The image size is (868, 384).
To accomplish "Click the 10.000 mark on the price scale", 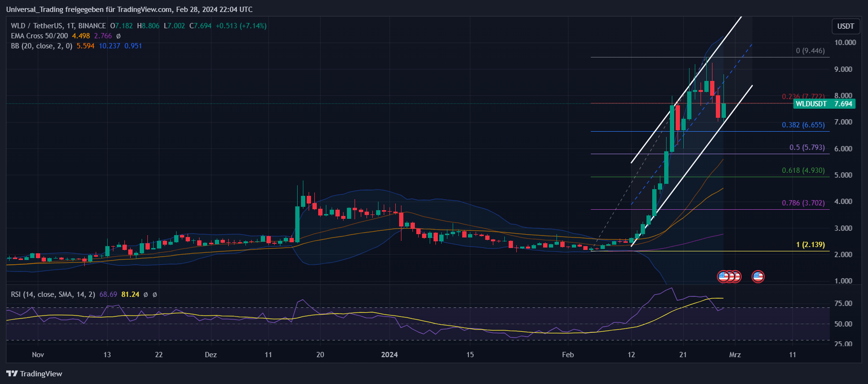I will pos(845,43).
